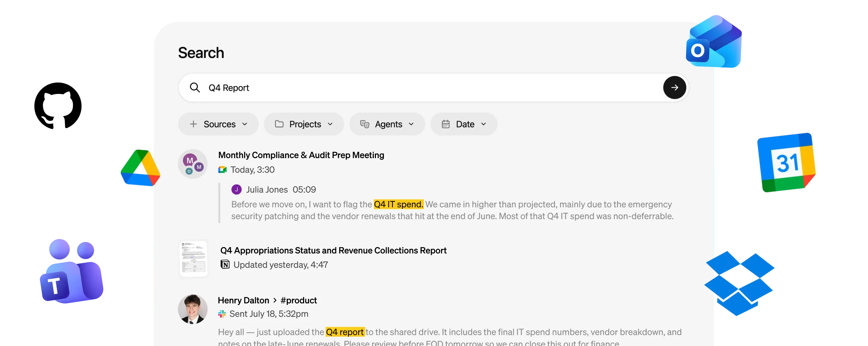Open the Google Drive icon
Viewport: 868px width, 346px height.
tap(140, 168)
